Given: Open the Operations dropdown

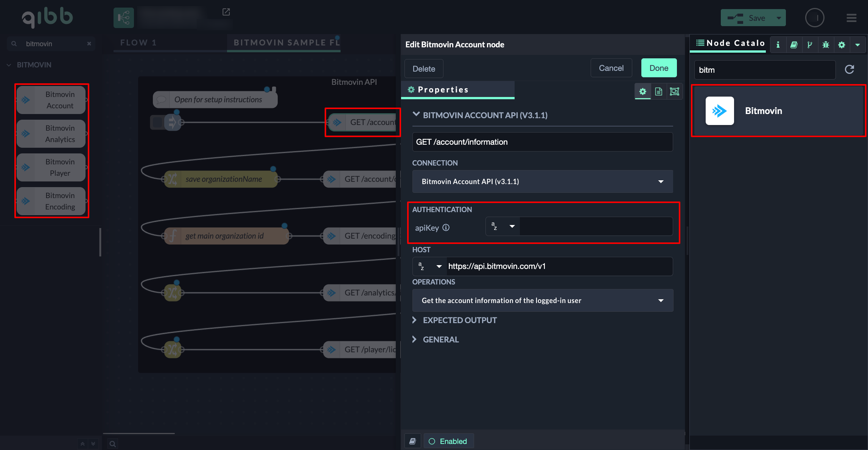Looking at the screenshot, I should pyautogui.click(x=542, y=300).
